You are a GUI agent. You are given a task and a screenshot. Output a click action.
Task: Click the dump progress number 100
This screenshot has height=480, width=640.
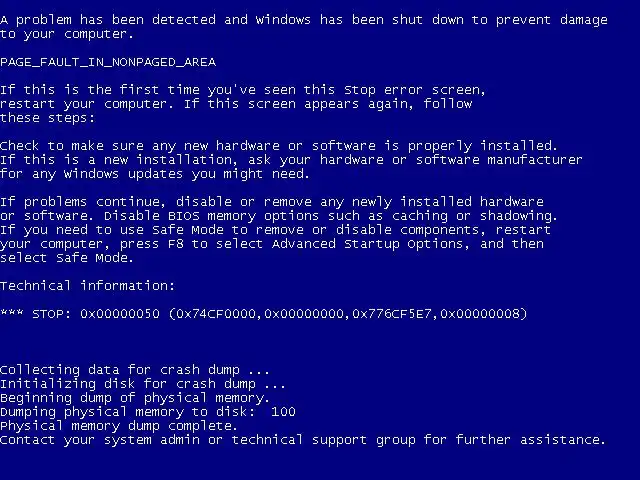[x=283, y=411]
